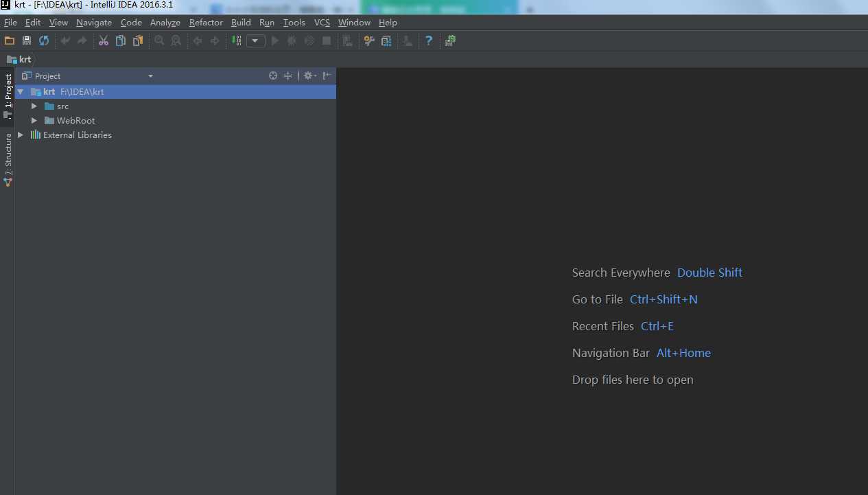Screen dimensions: 868x495
Task: Open the Navigate menu
Action: [x=94, y=23]
